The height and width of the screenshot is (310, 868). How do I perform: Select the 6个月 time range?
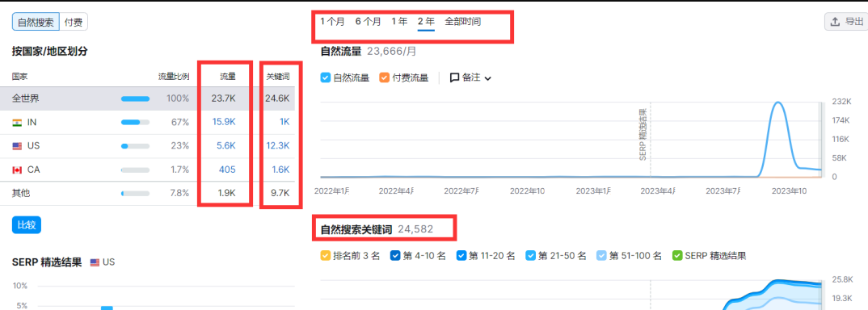(x=368, y=22)
